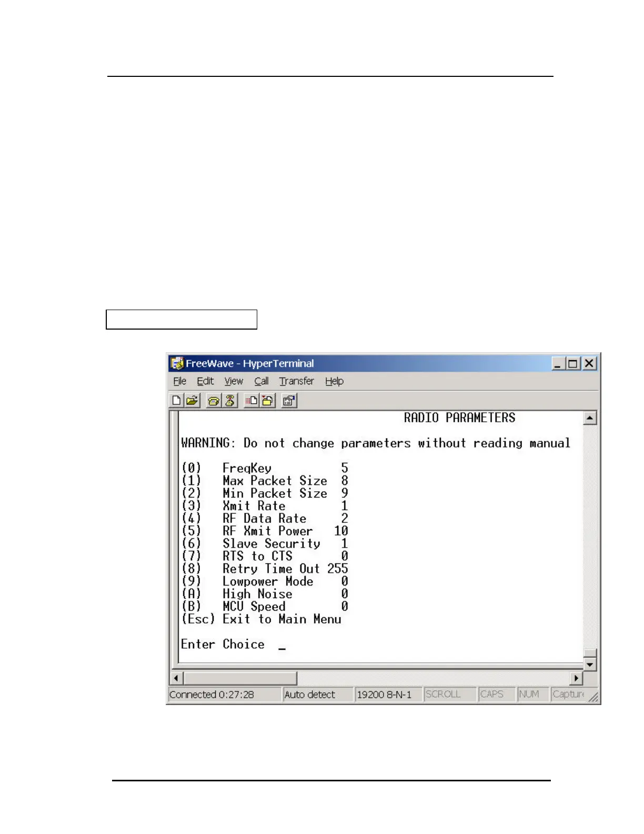Click the '(7) RTS to CTS' line
This screenshot has width=644, height=834.
coord(265,557)
